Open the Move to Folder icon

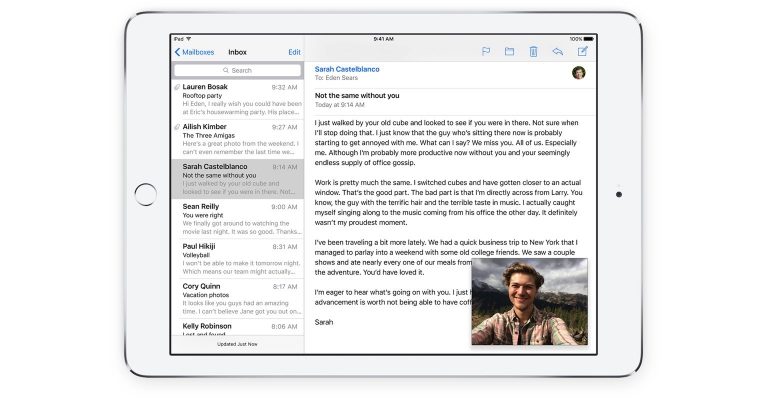509,52
